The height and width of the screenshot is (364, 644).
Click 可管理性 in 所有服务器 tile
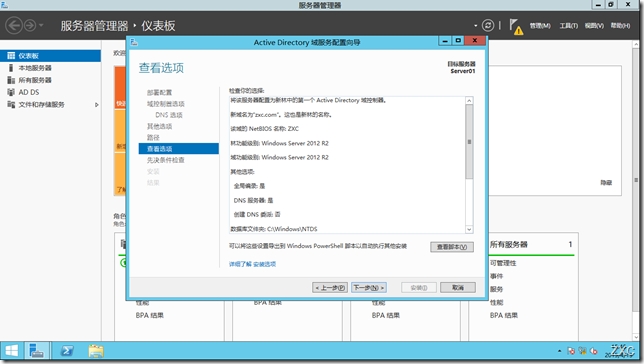[x=503, y=263]
